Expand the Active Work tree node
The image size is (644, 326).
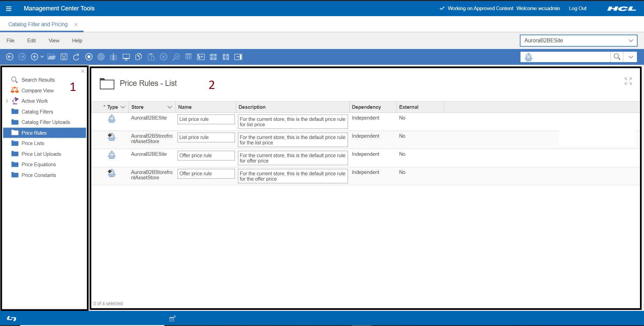(7, 101)
